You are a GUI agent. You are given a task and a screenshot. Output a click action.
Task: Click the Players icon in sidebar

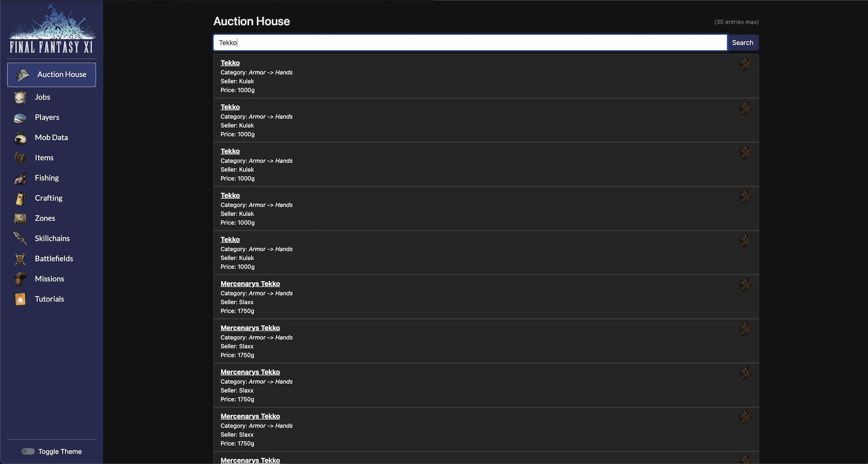(20, 117)
